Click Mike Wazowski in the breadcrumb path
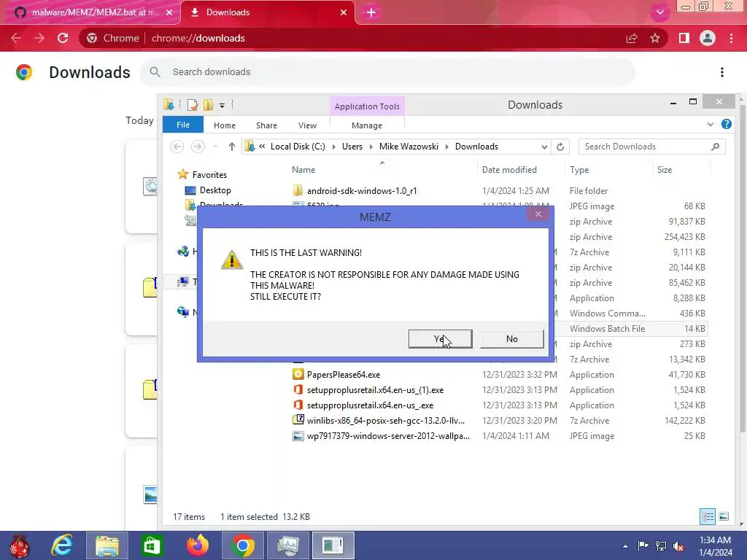The width and height of the screenshot is (747, 560). click(409, 147)
